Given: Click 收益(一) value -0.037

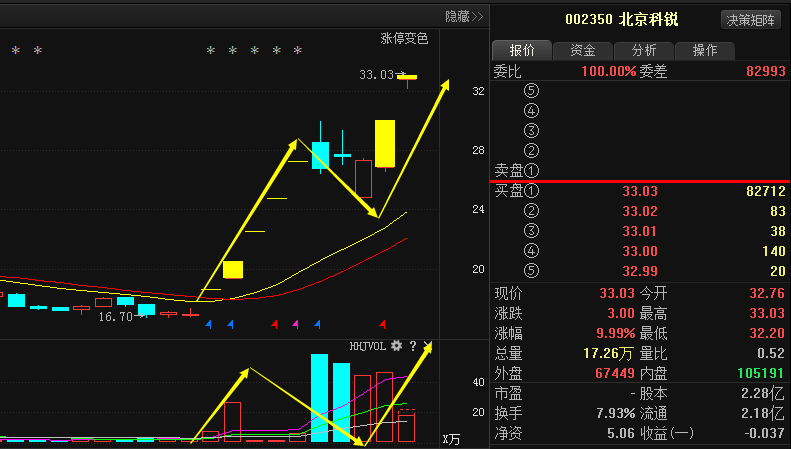Looking at the screenshot, I should pyautogui.click(x=764, y=433).
